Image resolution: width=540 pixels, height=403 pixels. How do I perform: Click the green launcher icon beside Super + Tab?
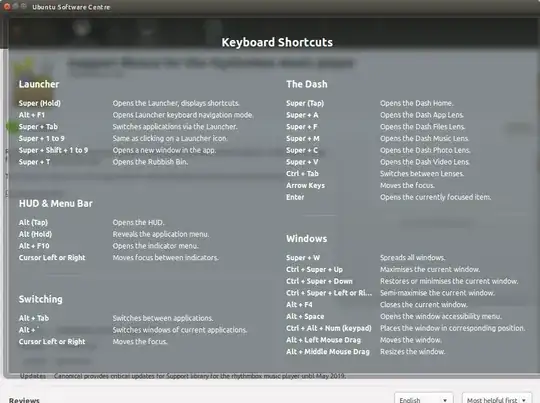click(x=12, y=127)
